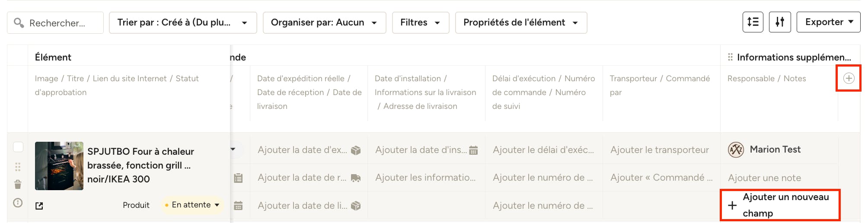
Task: Tick the SPJUTBO item checkbox
Action: point(18,147)
